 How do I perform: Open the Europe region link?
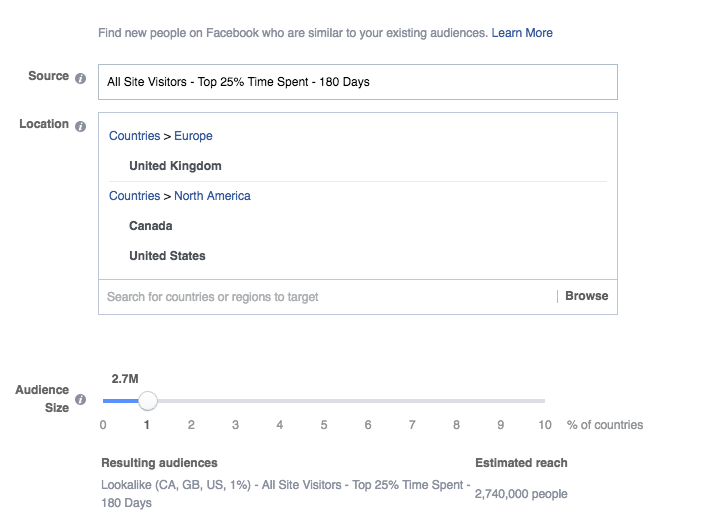pyautogui.click(x=193, y=136)
